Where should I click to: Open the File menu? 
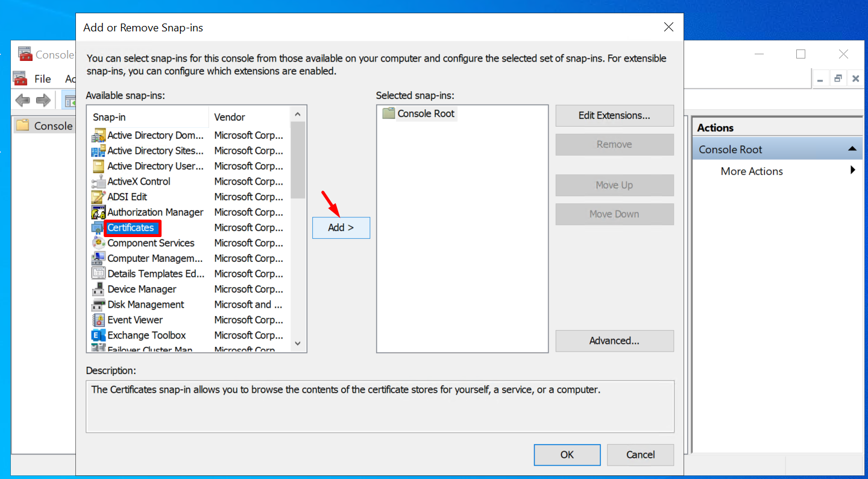click(x=42, y=79)
